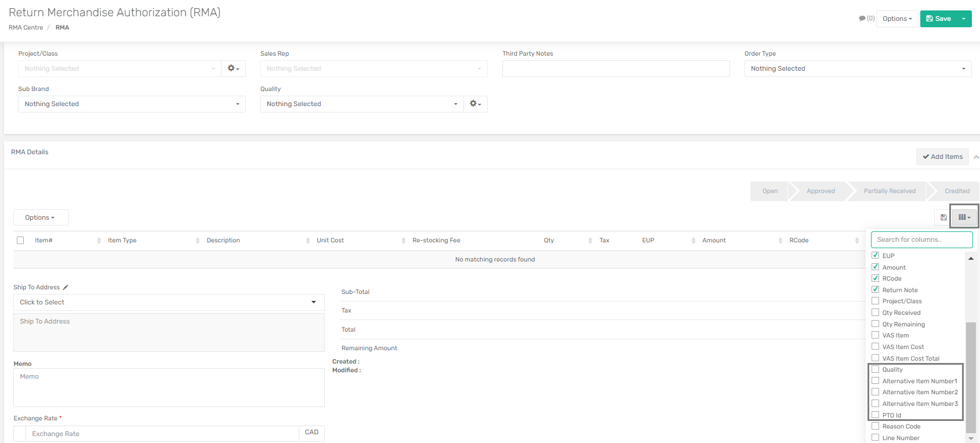Uncheck the Amount column checkbox

click(x=876, y=267)
